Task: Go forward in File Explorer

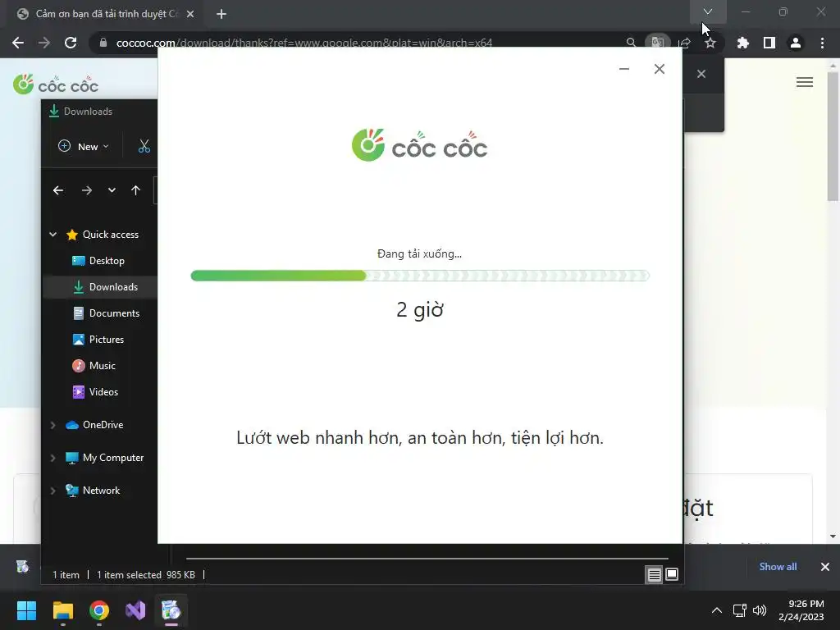Action: pos(87,190)
